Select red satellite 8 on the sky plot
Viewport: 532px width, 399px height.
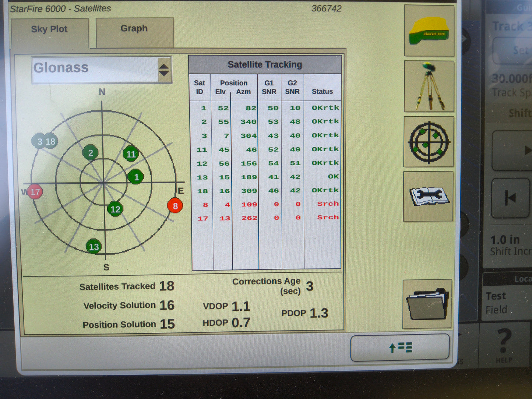pos(175,206)
